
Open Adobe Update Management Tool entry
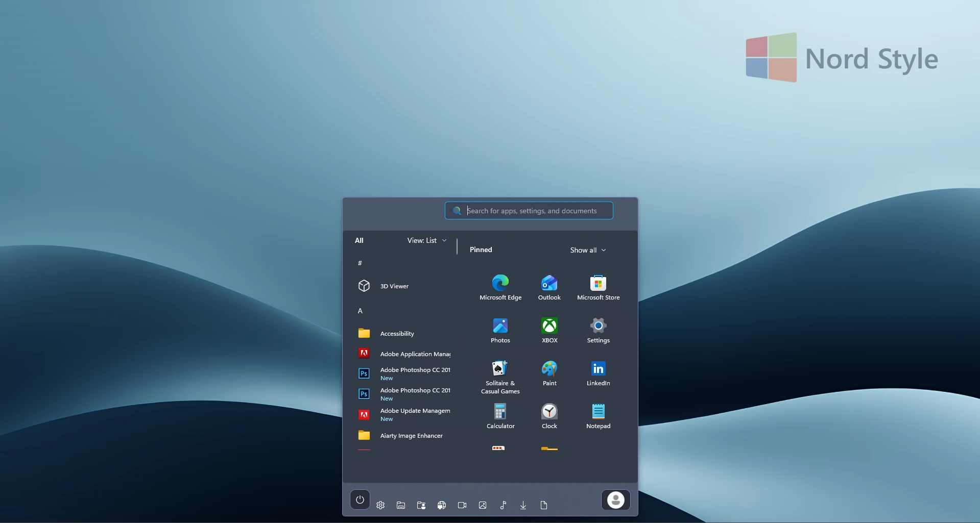(402, 414)
